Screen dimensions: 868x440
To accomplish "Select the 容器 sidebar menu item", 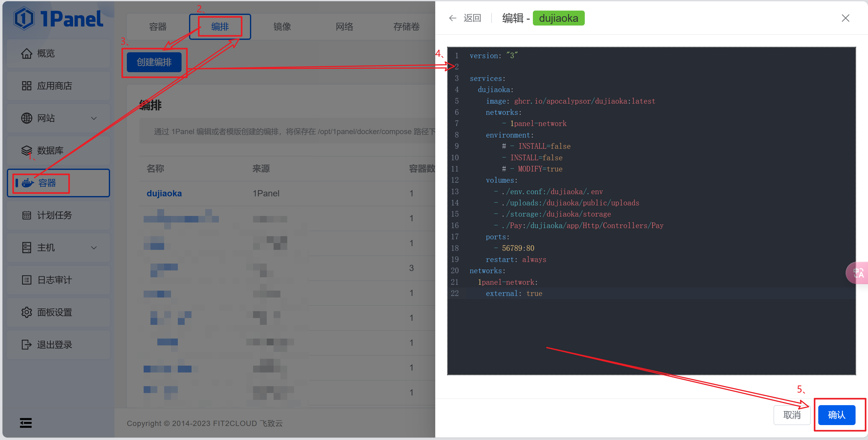I will pyautogui.click(x=47, y=183).
